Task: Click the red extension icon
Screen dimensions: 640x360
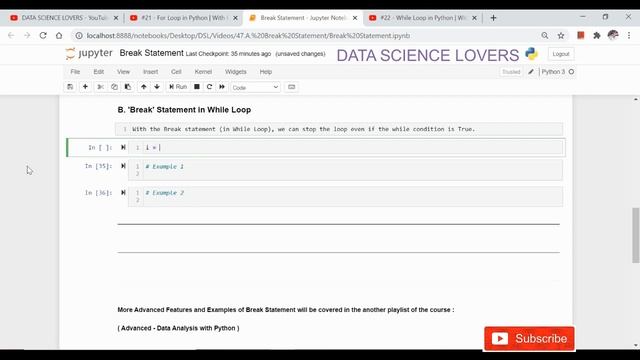Action: (x=580, y=36)
